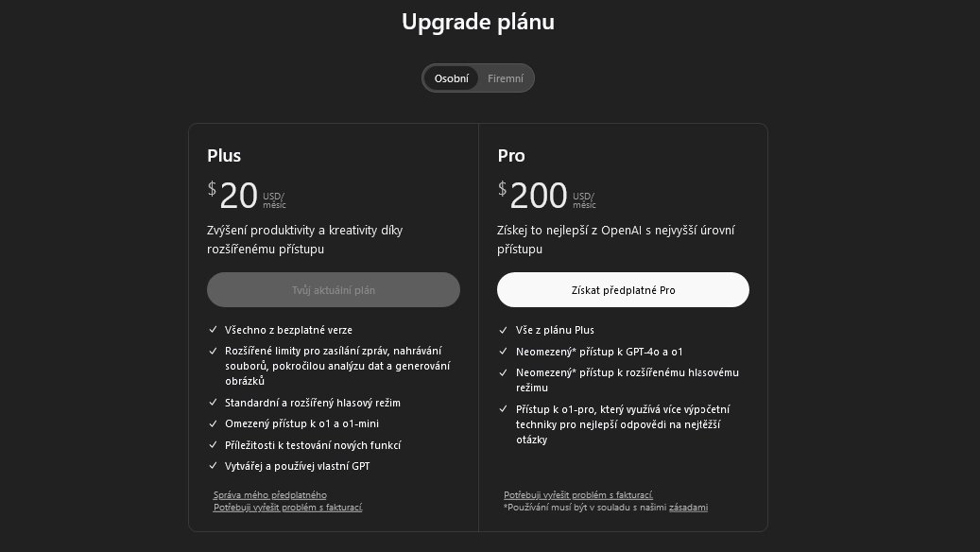This screenshot has height=552, width=980.
Task: Click the Tvůj aktuální plán button
Action: click(x=333, y=290)
